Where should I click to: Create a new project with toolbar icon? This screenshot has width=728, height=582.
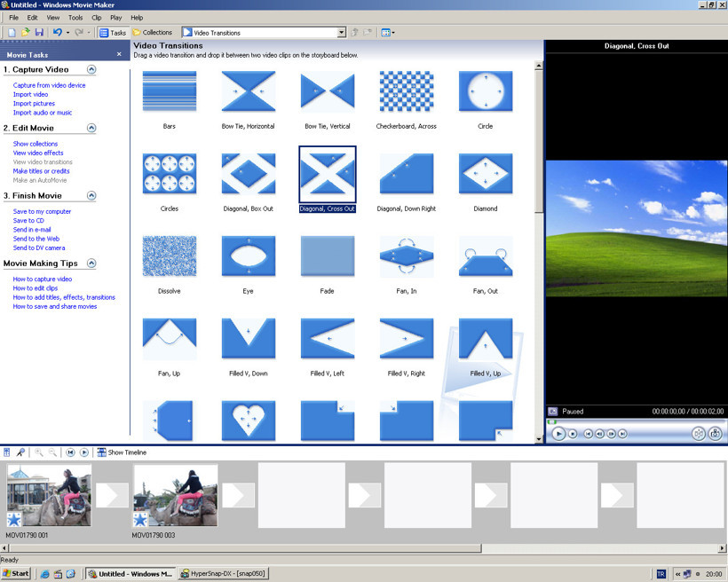(x=12, y=33)
